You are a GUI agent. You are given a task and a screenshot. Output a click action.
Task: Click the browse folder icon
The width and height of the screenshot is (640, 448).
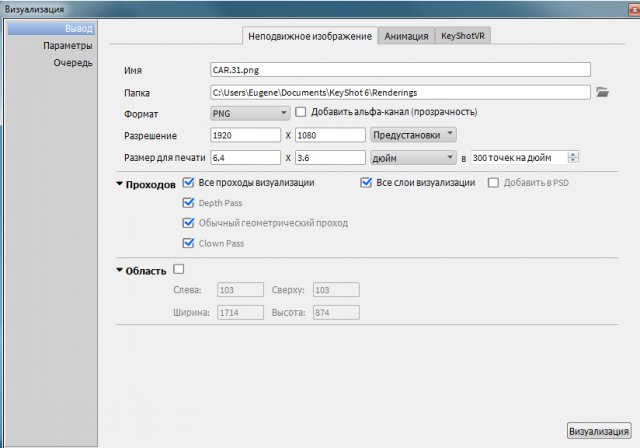tap(602, 92)
